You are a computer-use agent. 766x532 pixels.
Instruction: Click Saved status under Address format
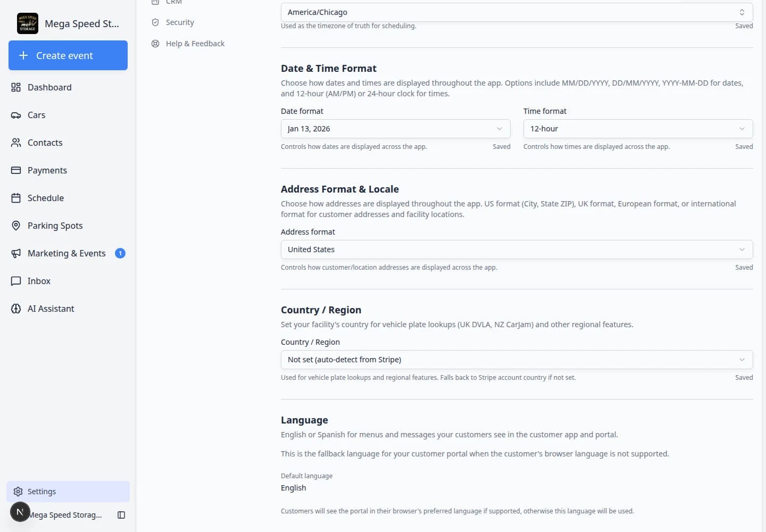point(744,268)
